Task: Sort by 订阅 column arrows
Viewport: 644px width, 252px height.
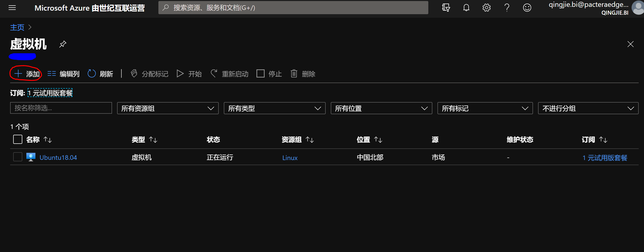Action: coord(603,140)
